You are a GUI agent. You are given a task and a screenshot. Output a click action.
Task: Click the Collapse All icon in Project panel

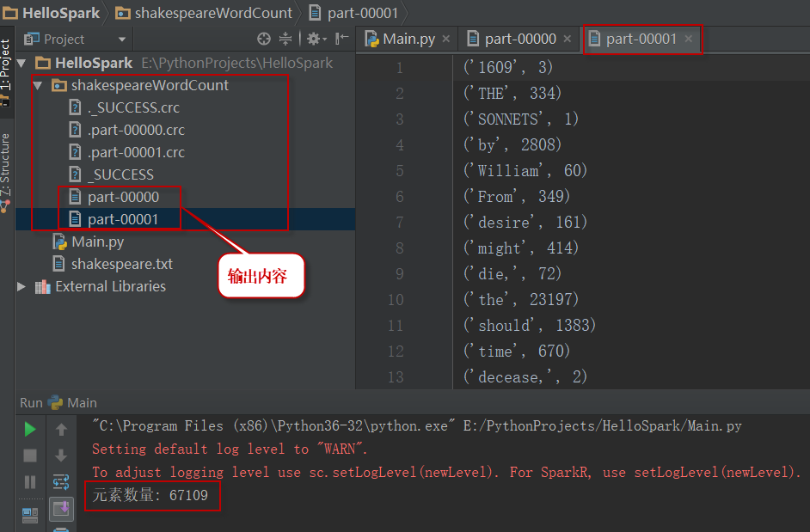(x=286, y=39)
